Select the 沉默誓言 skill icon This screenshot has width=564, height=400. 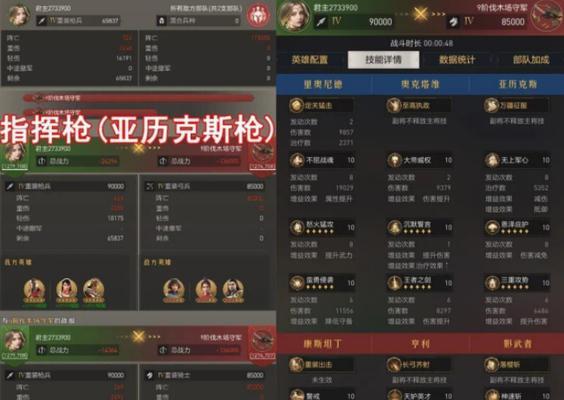pos(395,227)
